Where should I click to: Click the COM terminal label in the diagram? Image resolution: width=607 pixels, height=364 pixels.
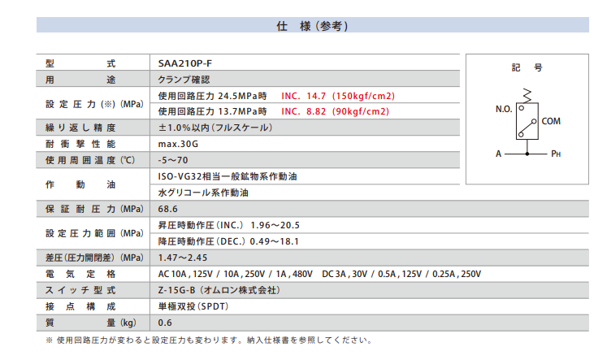click(x=551, y=120)
